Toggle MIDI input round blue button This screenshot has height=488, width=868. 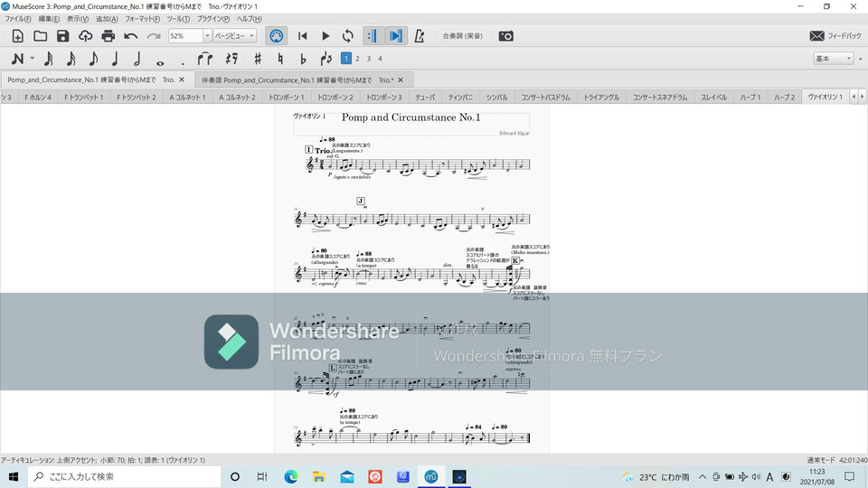(277, 36)
